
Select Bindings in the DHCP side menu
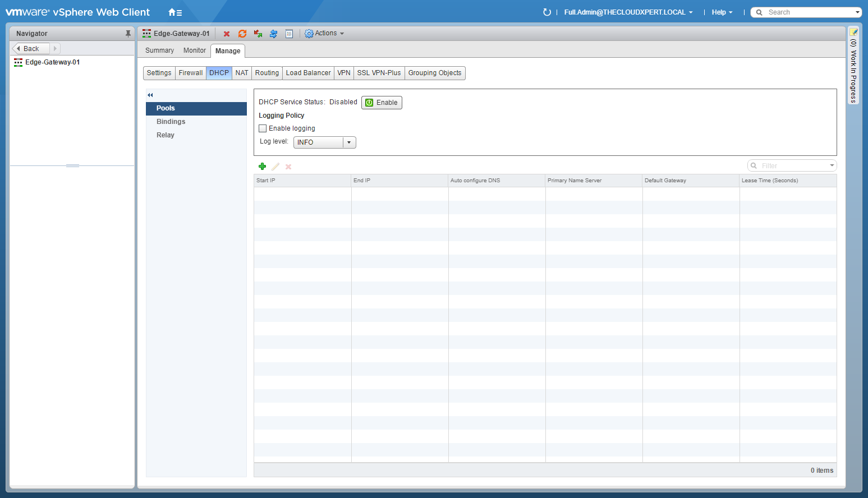(x=171, y=122)
